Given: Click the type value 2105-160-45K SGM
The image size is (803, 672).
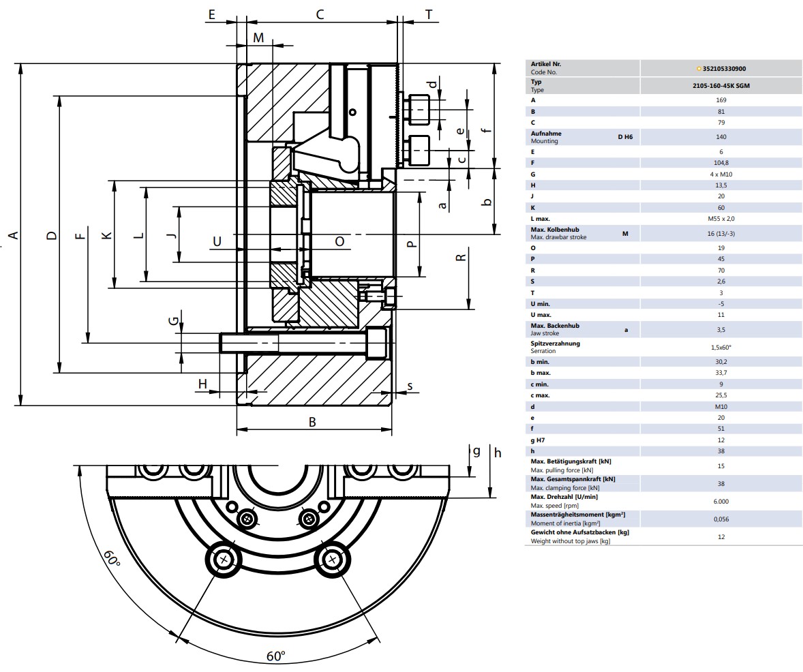Looking at the screenshot, I should point(721,86).
